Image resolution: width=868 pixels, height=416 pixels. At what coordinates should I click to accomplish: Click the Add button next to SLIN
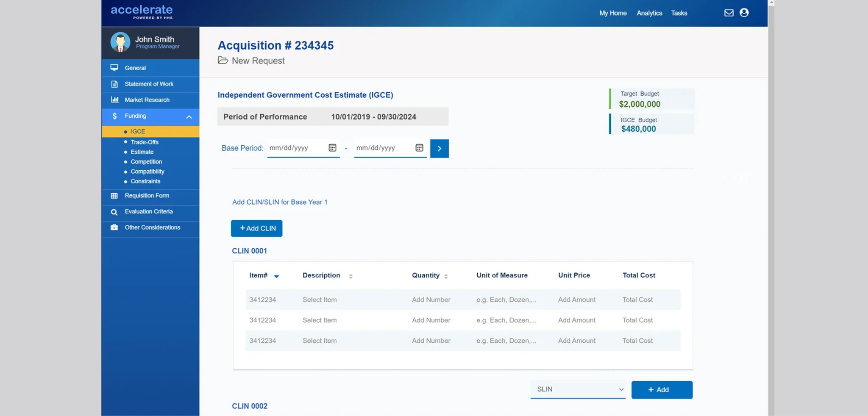pos(662,390)
